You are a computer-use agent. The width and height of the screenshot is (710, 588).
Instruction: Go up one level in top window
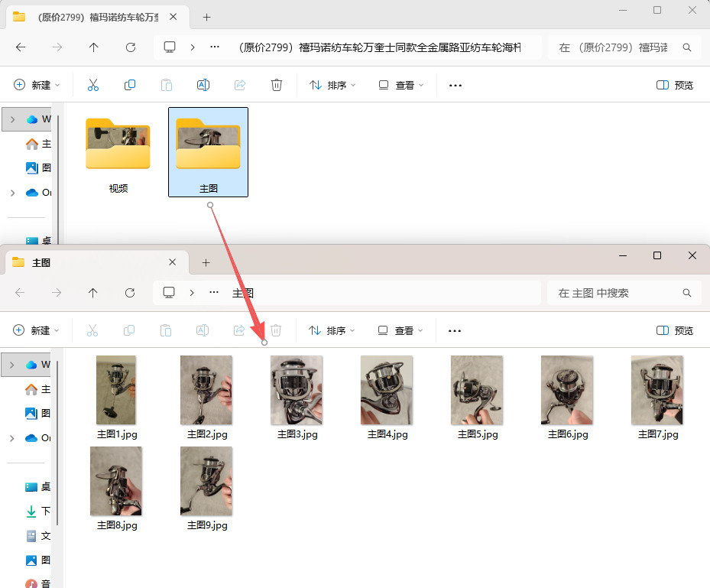pyautogui.click(x=94, y=47)
